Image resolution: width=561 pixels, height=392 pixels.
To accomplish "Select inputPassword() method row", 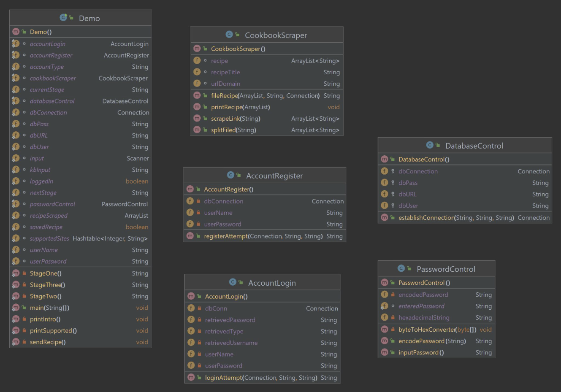I will (436, 352).
